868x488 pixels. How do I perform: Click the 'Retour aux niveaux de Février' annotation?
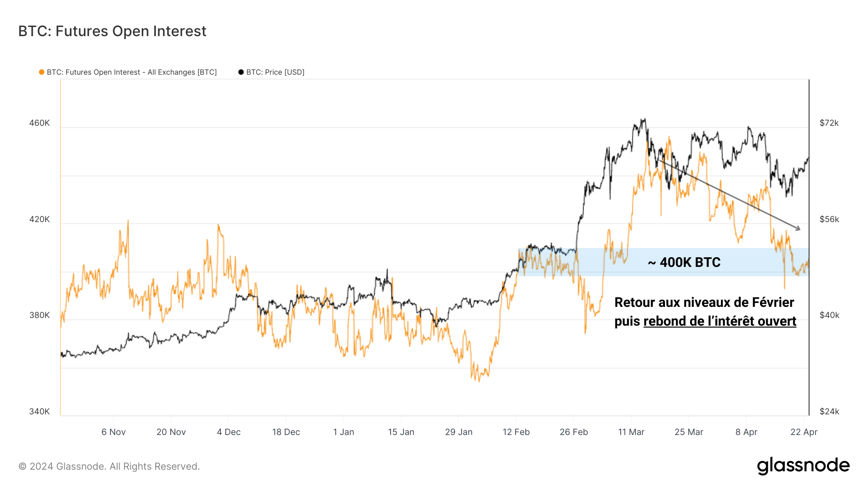704,303
